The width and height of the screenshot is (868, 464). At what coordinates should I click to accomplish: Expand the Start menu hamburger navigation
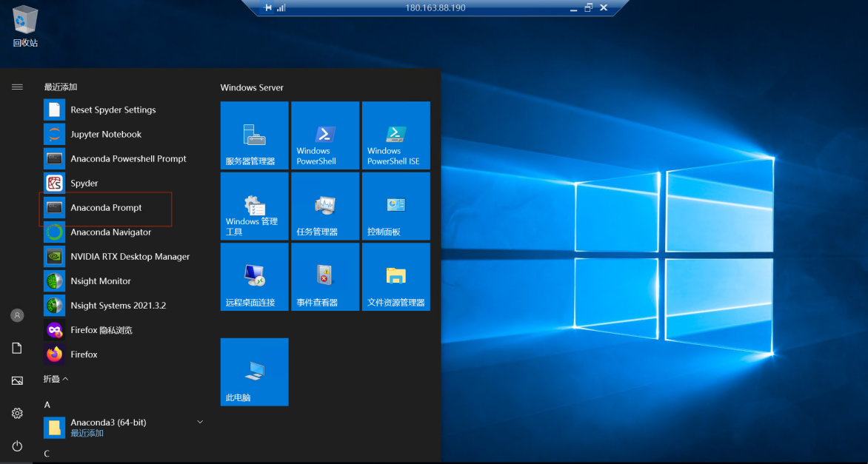click(17, 87)
